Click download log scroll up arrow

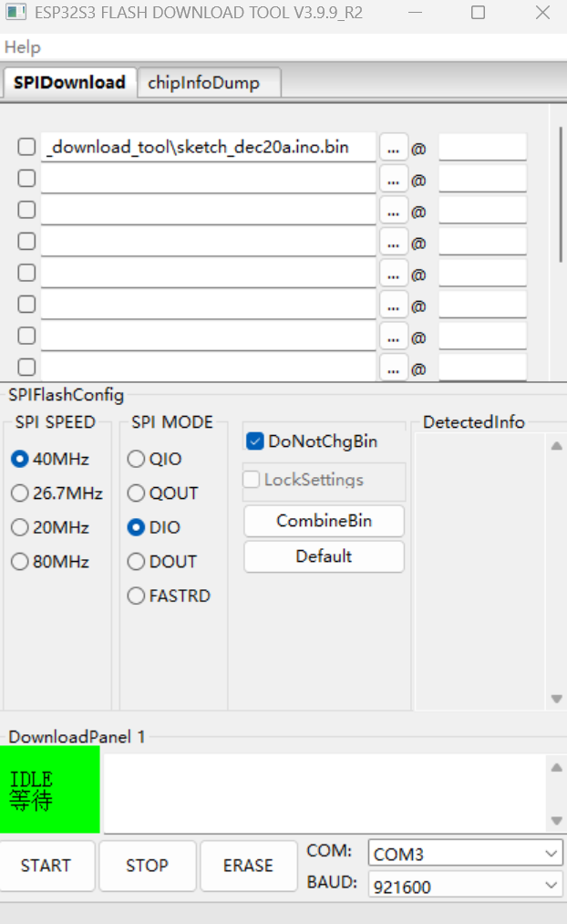556,767
